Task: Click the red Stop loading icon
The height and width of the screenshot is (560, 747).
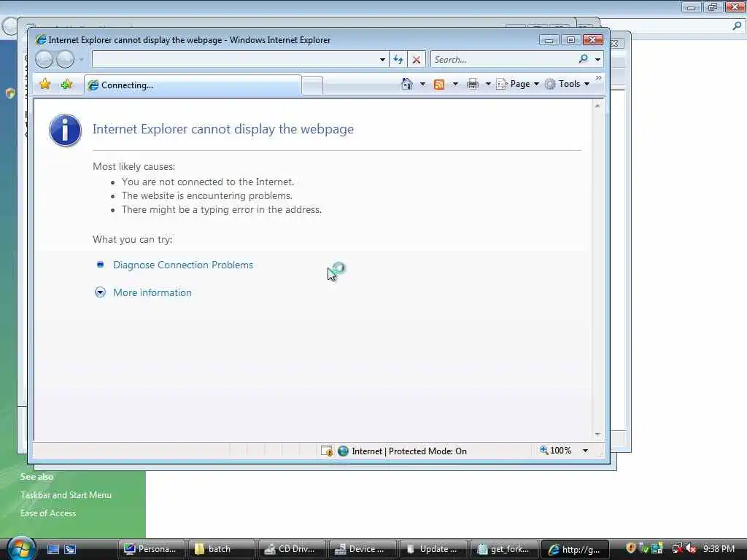Action: point(417,60)
